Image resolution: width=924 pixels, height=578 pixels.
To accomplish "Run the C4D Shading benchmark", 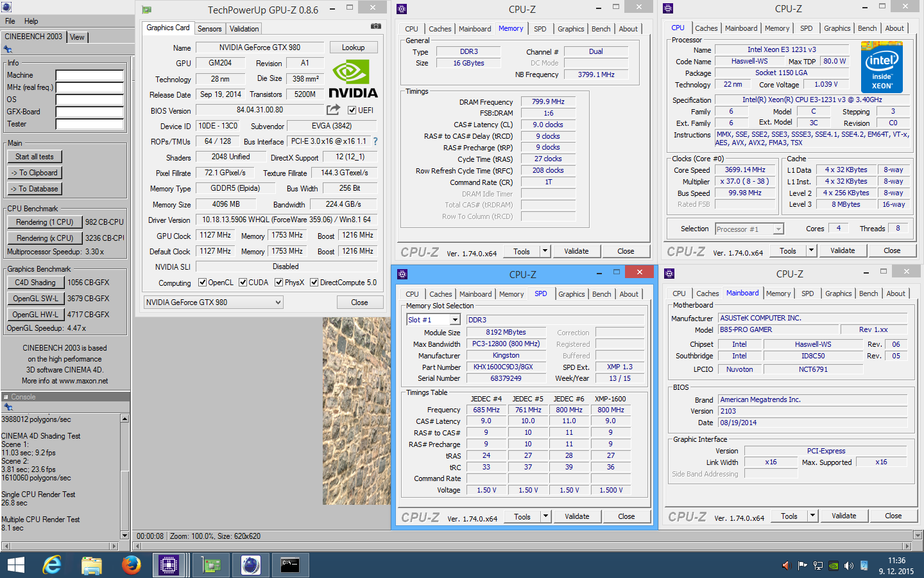I will pyautogui.click(x=35, y=283).
